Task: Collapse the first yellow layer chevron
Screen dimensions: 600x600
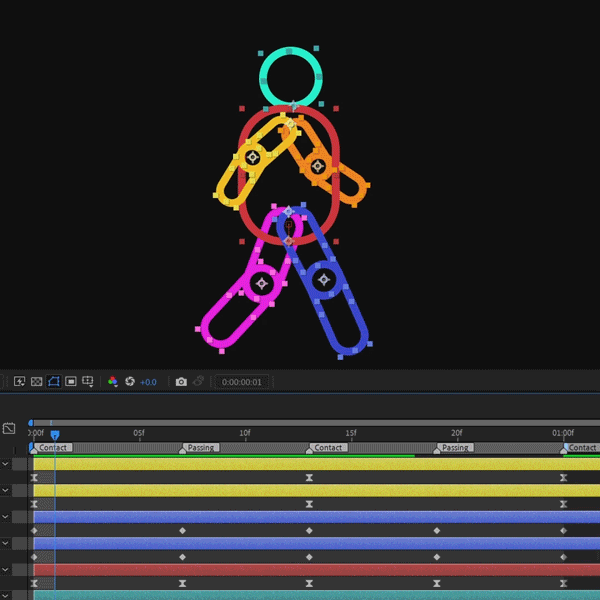Action: (x=5, y=464)
